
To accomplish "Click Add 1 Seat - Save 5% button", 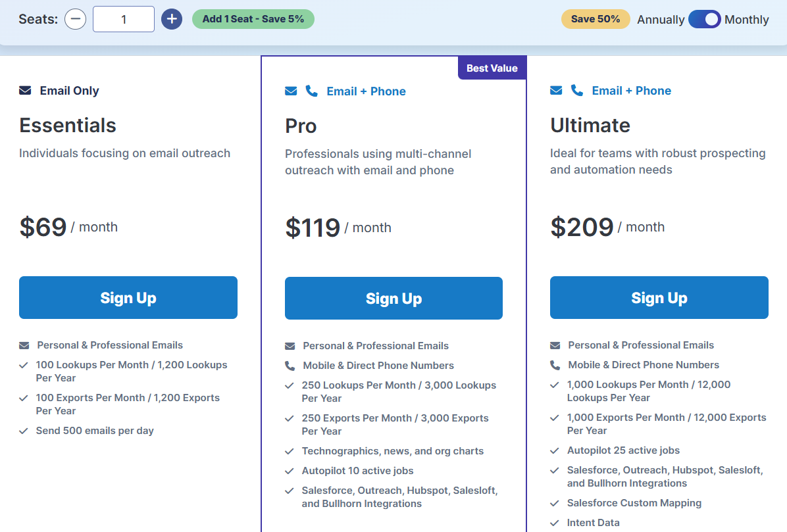I will pos(253,19).
